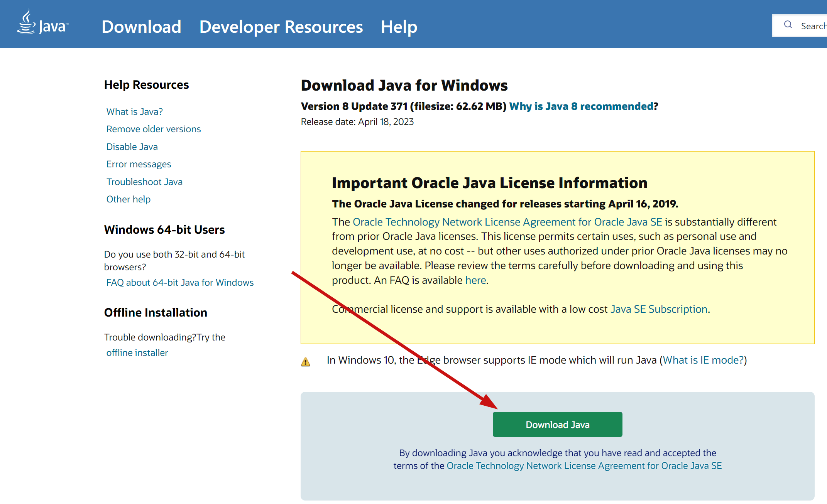Open Why is Java 8 recommended link

pos(581,106)
